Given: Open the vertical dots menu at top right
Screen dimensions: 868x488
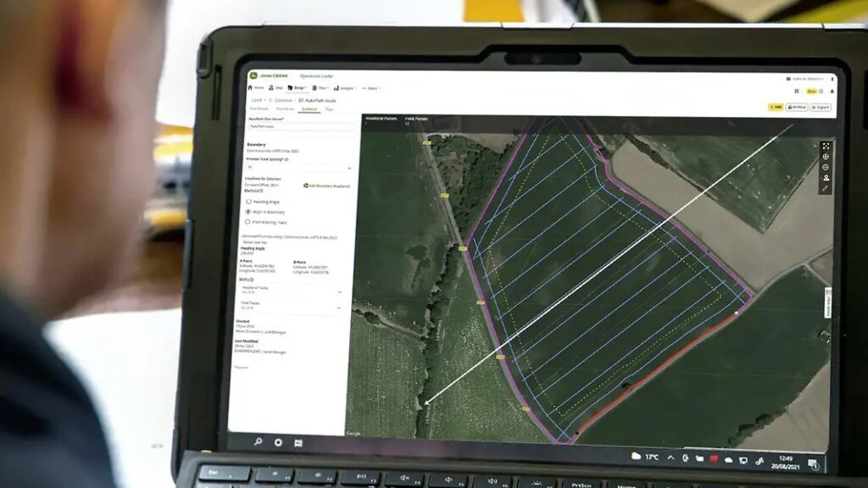Looking at the screenshot, I should [832, 79].
